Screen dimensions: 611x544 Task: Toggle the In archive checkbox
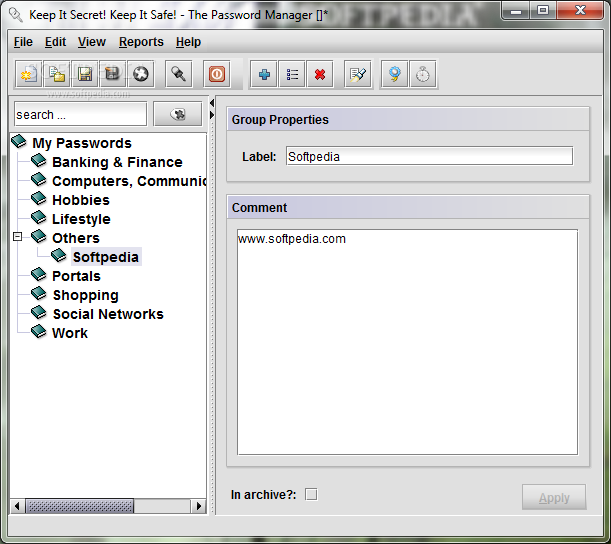click(x=311, y=495)
